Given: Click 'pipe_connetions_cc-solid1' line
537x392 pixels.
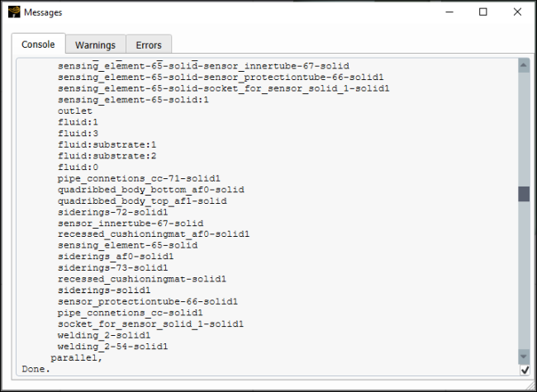Looking at the screenshot, I should coord(131,313).
